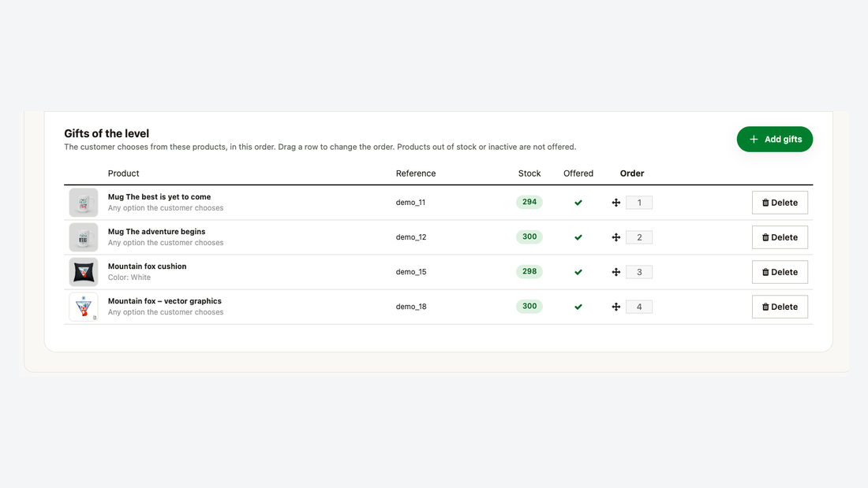This screenshot has height=488, width=868.
Task: Click the Order column header
Action: (x=631, y=173)
